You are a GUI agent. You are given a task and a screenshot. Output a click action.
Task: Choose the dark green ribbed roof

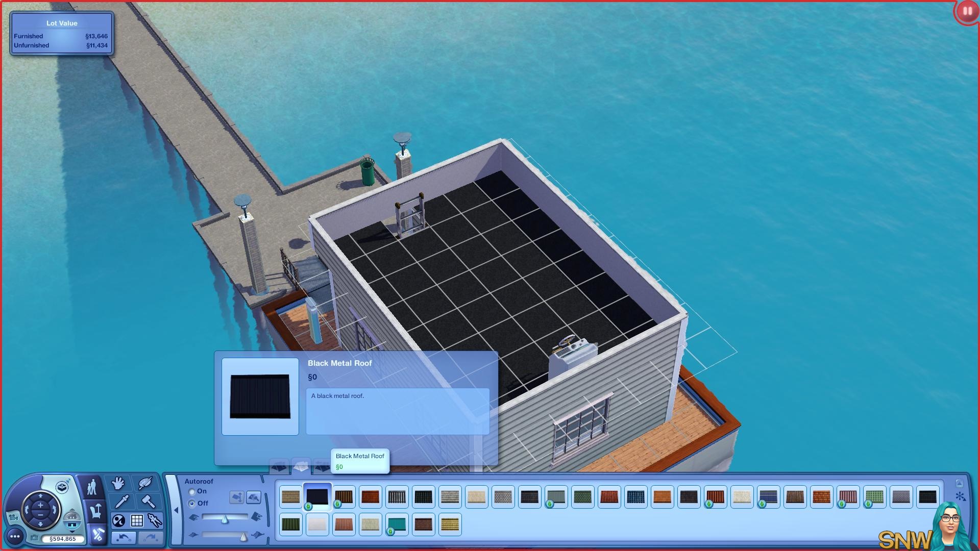(x=290, y=524)
